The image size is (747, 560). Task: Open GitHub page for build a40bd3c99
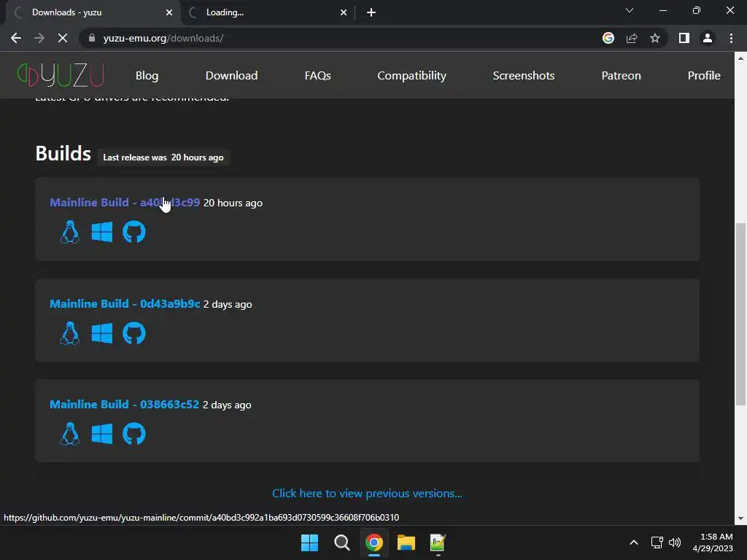[x=134, y=232]
